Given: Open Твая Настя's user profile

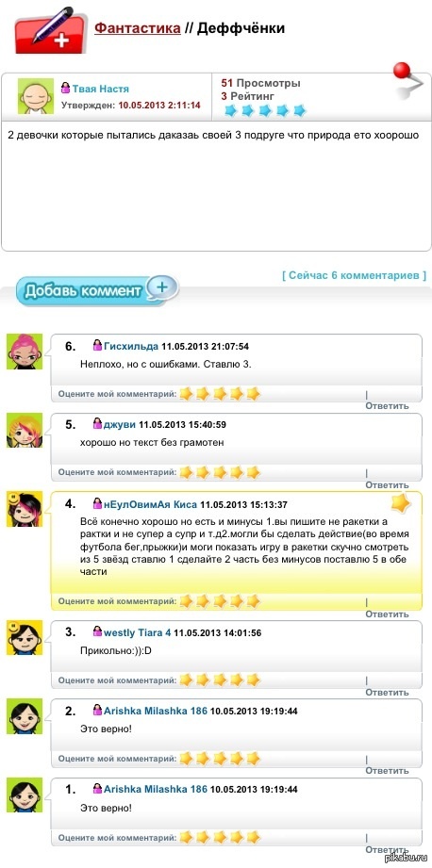Looking at the screenshot, I should [x=100, y=89].
